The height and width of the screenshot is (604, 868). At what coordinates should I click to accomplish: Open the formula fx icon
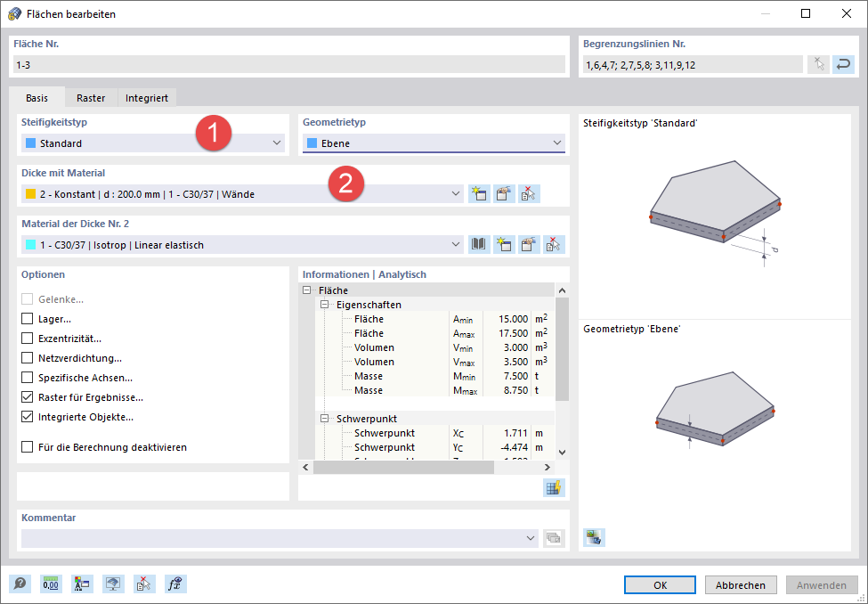(175, 584)
